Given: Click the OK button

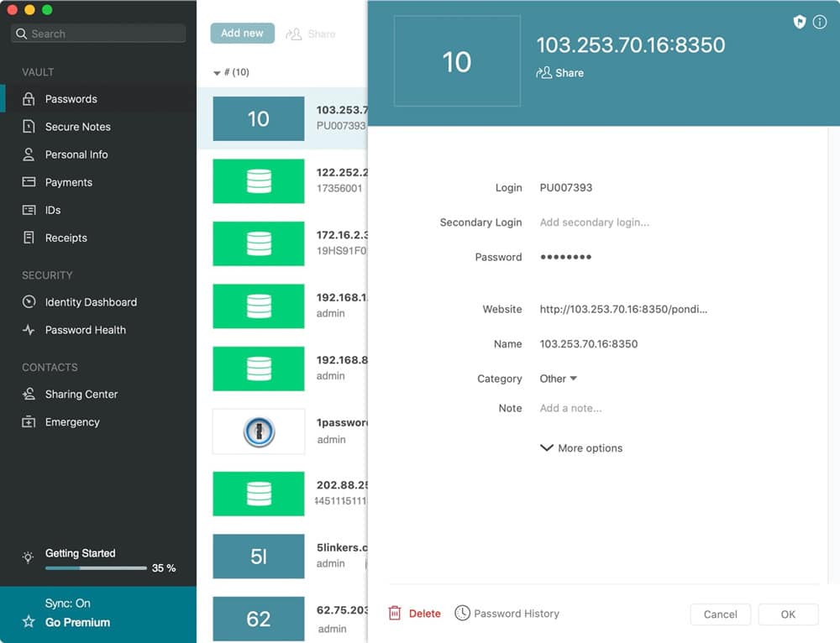Looking at the screenshot, I should [788, 614].
